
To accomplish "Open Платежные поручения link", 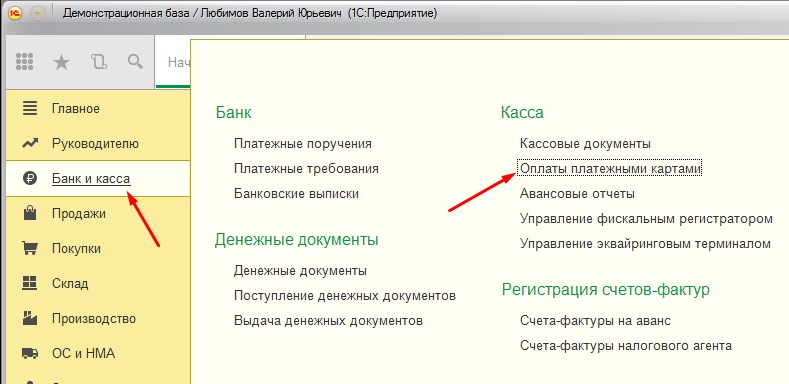I will coord(303,143).
